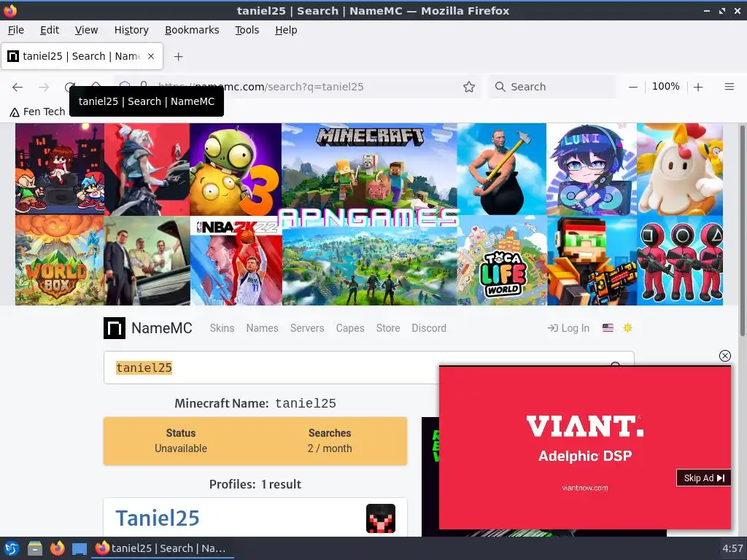Click the viantnow.com ad link
The height and width of the screenshot is (560, 747).
pyautogui.click(x=584, y=488)
